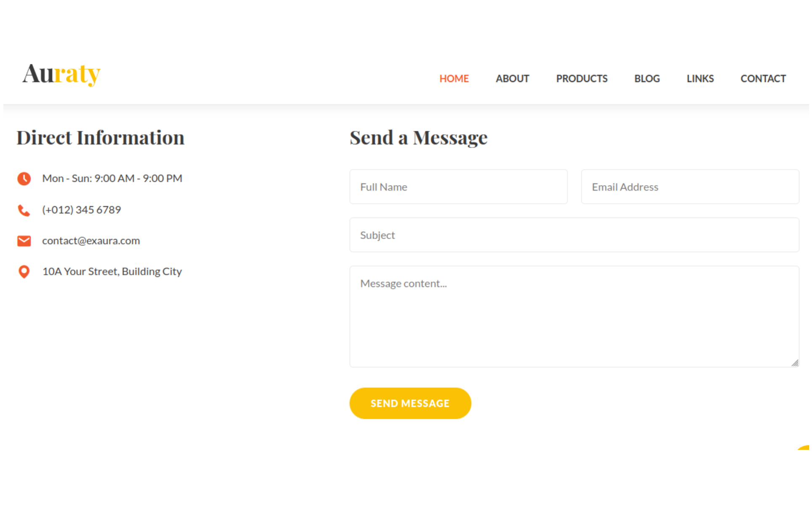
Task: Click the envelope email icon
Action: pos(24,241)
